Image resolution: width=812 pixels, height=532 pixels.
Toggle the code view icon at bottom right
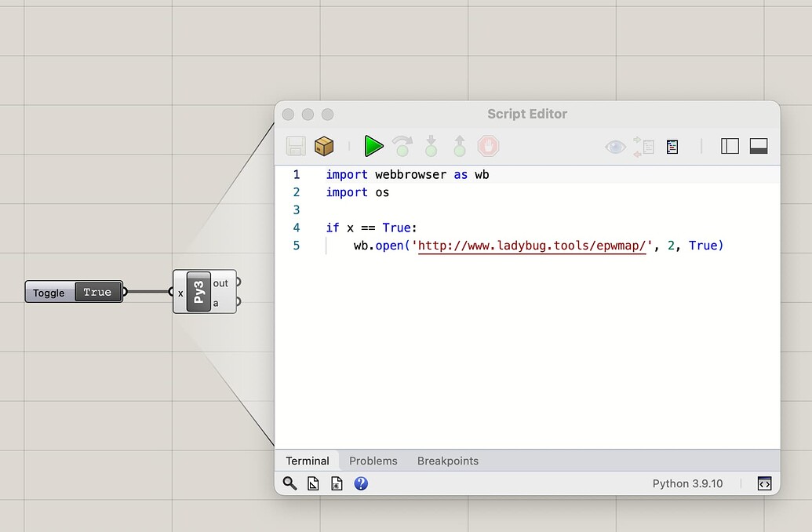(763, 483)
